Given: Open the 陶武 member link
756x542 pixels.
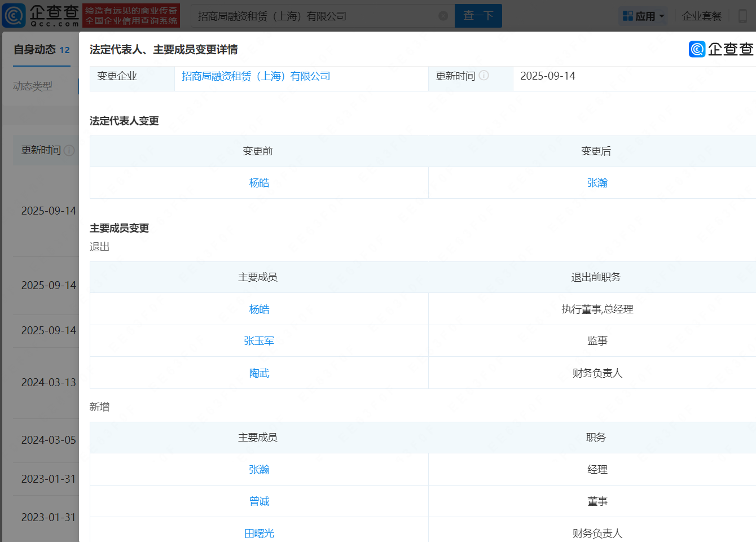Looking at the screenshot, I should point(259,373).
